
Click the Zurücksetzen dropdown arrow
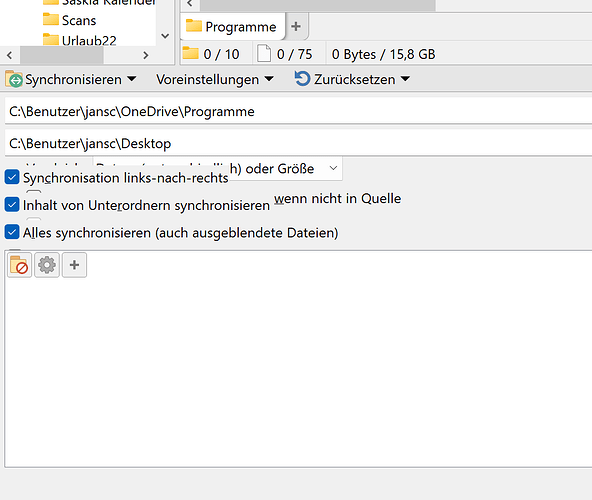(405, 79)
